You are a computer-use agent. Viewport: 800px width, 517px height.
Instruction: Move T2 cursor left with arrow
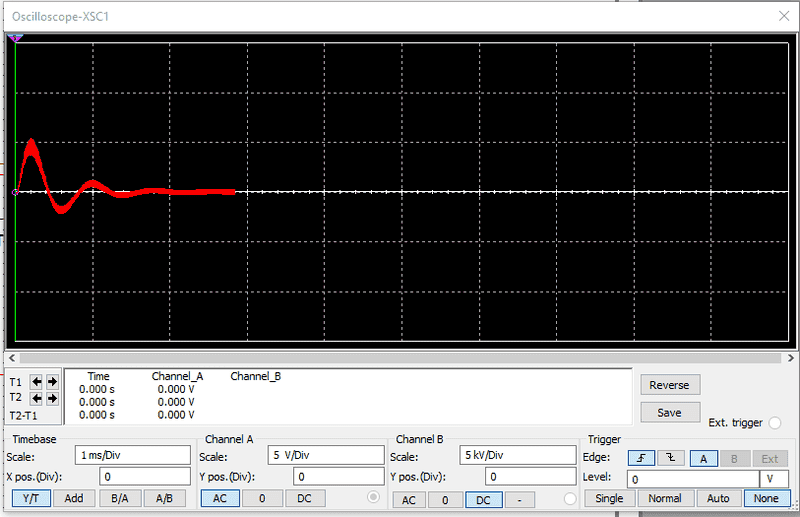coord(36,398)
